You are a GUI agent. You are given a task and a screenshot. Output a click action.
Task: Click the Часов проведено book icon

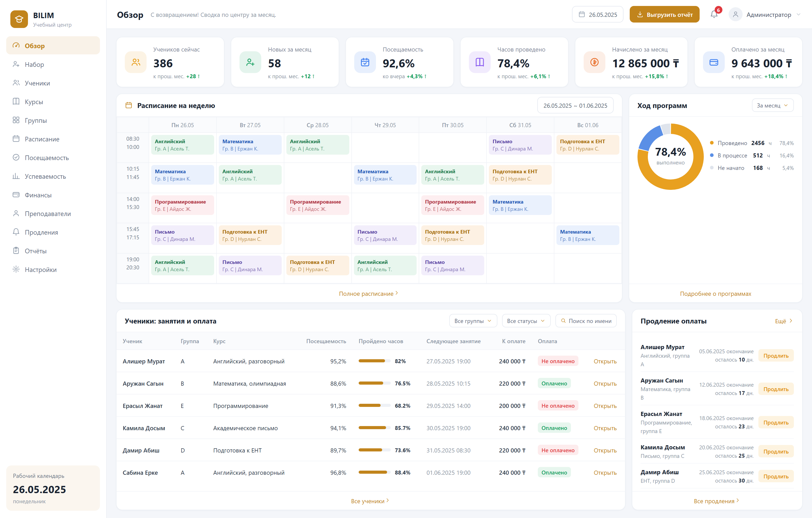(480, 62)
